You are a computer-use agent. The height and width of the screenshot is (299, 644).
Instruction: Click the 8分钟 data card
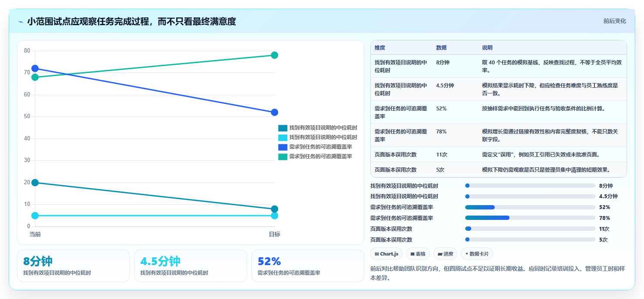click(x=73, y=266)
